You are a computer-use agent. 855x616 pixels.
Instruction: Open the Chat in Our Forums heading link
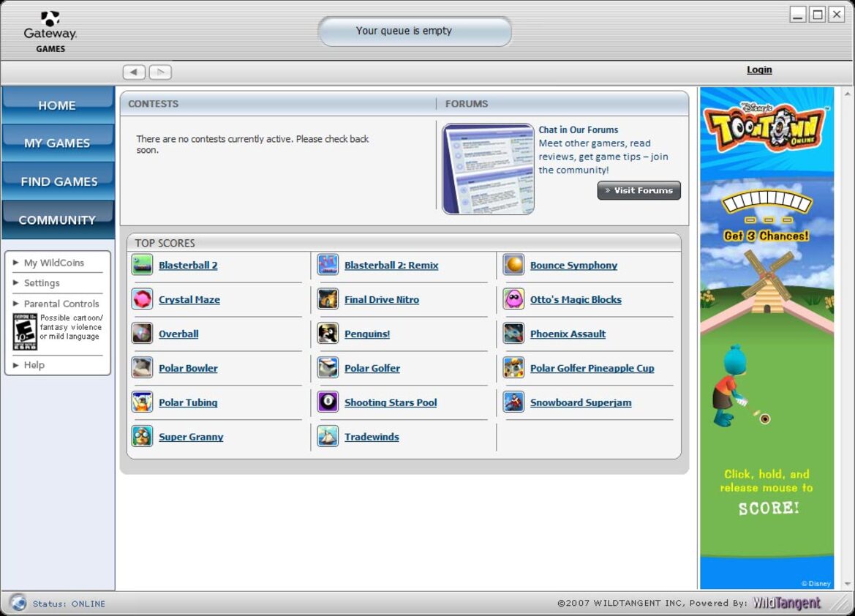579,129
